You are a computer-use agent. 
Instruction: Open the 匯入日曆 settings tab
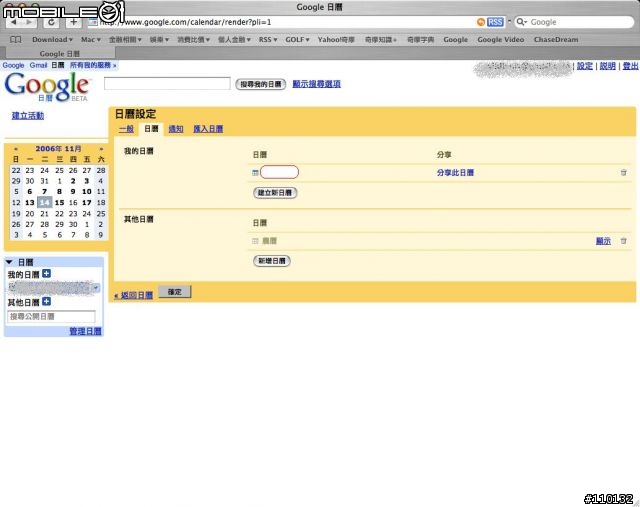[x=208, y=129]
